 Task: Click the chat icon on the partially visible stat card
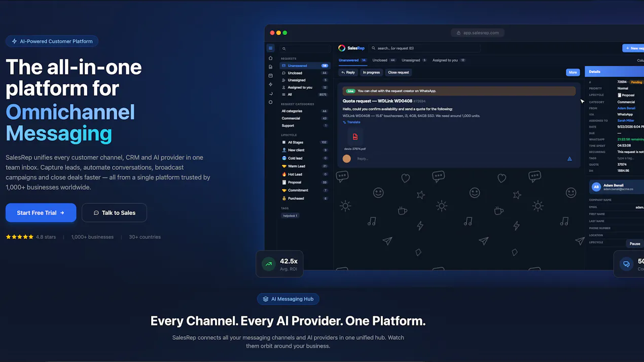627,264
